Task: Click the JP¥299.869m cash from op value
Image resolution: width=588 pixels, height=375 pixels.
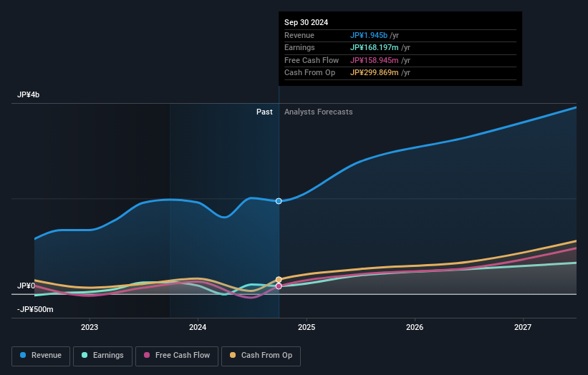Action: tap(375, 73)
